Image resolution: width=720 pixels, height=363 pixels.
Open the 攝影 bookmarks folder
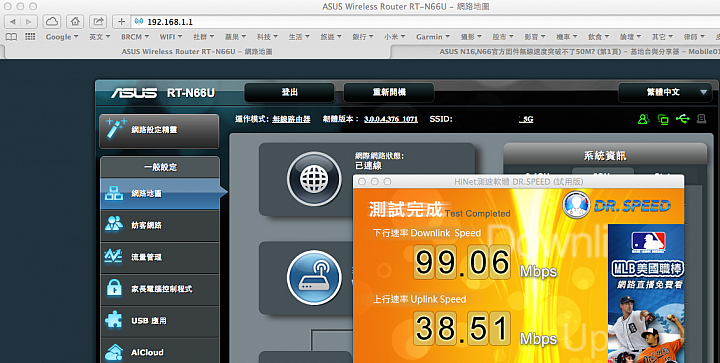(471, 37)
